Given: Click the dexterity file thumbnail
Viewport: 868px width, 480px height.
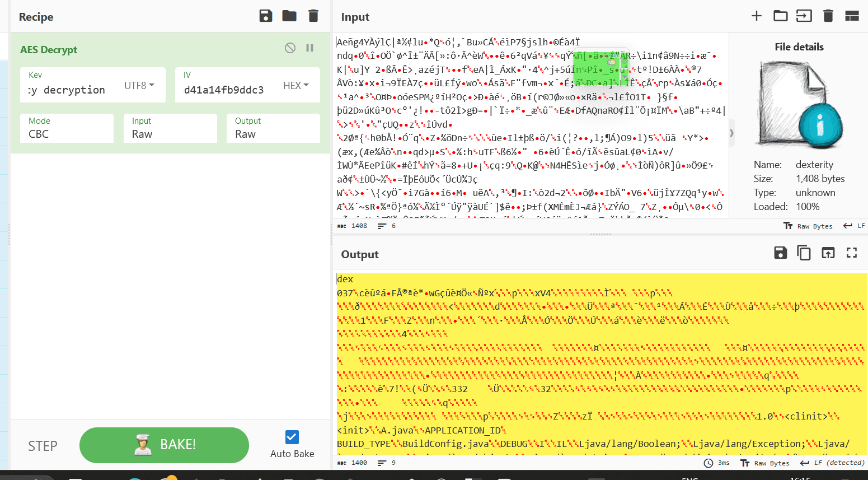Looking at the screenshot, I should pos(799,104).
